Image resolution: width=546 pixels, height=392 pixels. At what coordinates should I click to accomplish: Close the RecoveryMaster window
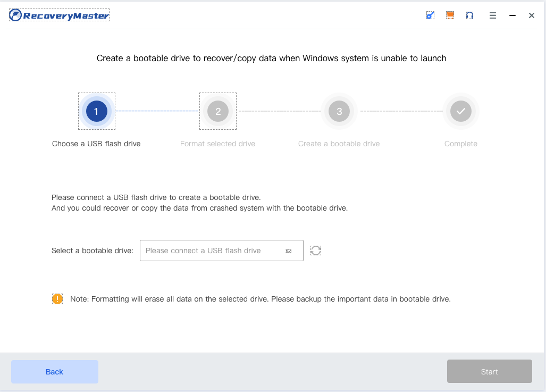531,15
